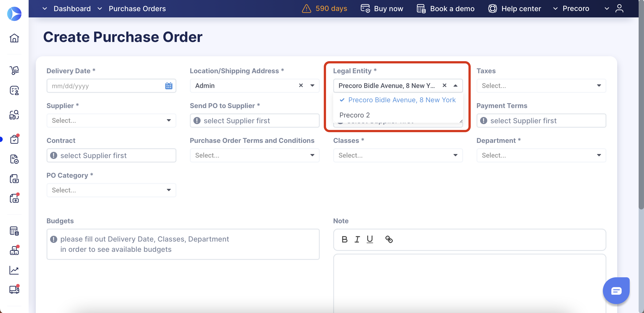644x313 pixels.
Task: Click the user profile icon
Action: [619, 8]
